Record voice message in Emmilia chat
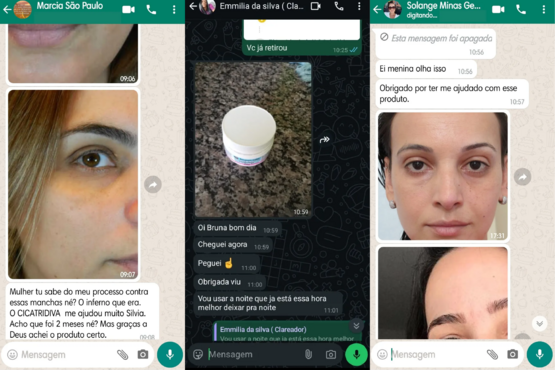This screenshot has height=370, width=555. click(356, 354)
